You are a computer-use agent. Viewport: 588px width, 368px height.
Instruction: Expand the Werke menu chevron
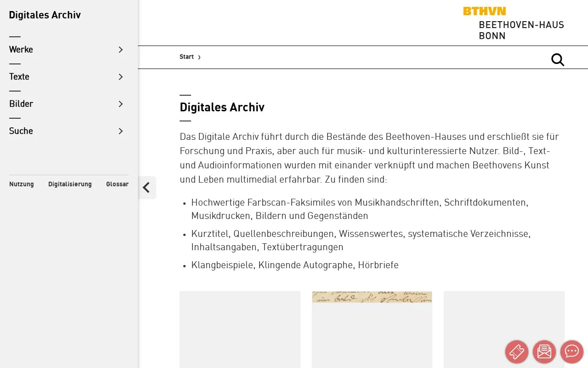(x=121, y=50)
